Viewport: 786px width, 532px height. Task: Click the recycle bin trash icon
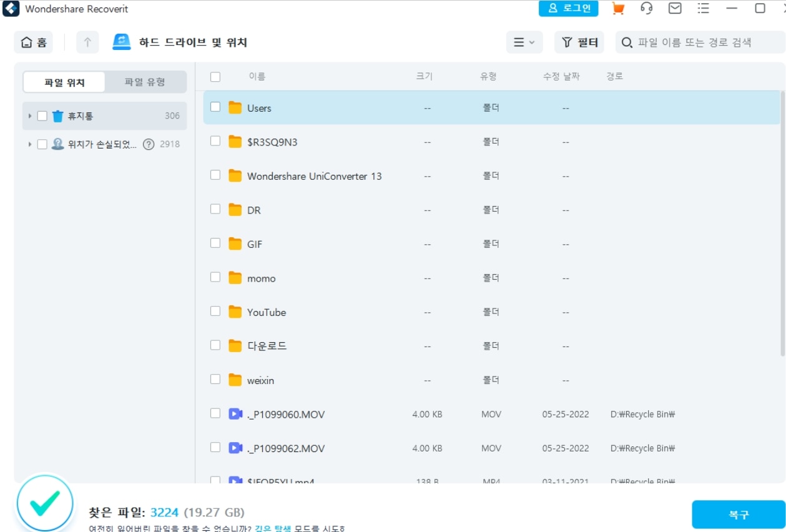coord(58,116)
